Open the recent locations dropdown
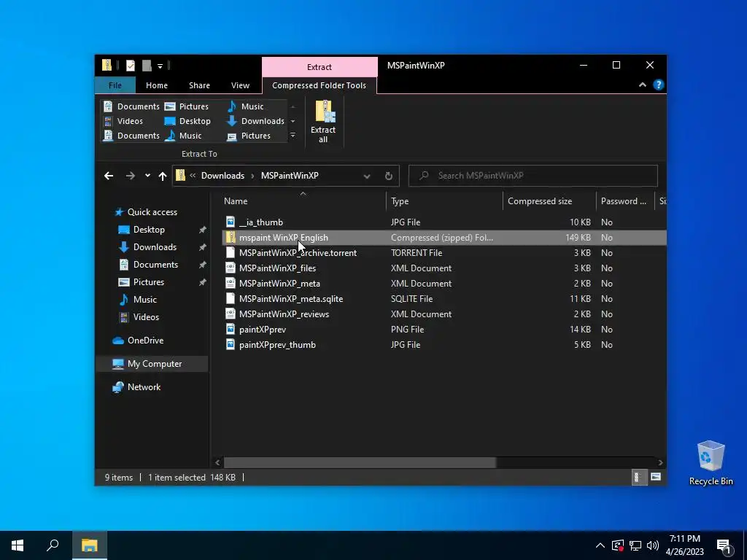This screenshot has height=560, width=747. coord(147,176)
